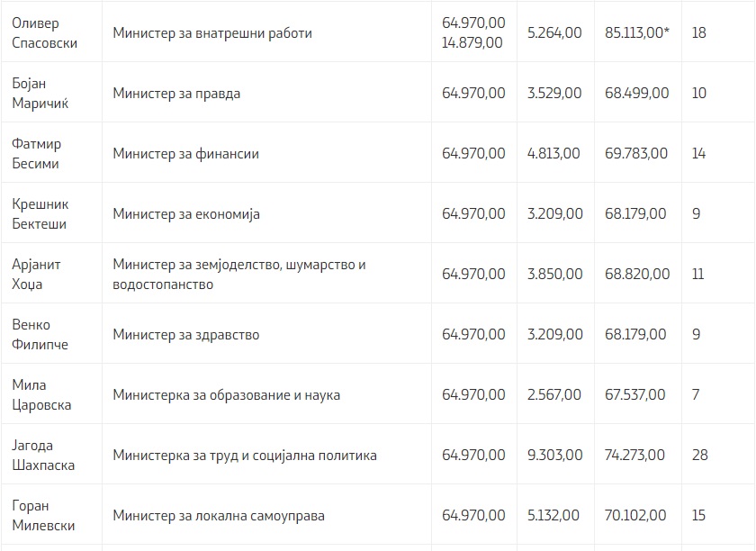Select the 85.113,00* total value
The height and width of the screenshot is (551, 756).
(637, 32)
